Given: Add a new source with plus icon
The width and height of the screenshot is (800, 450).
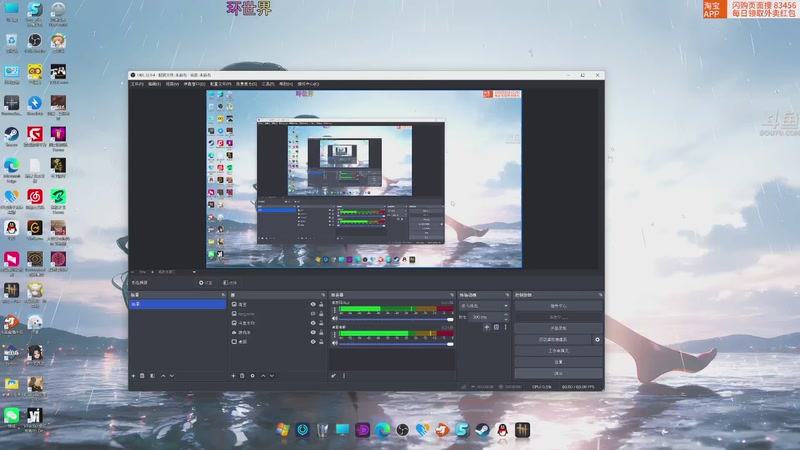Looking at the screenshot, I should click(x=233, y=376).
